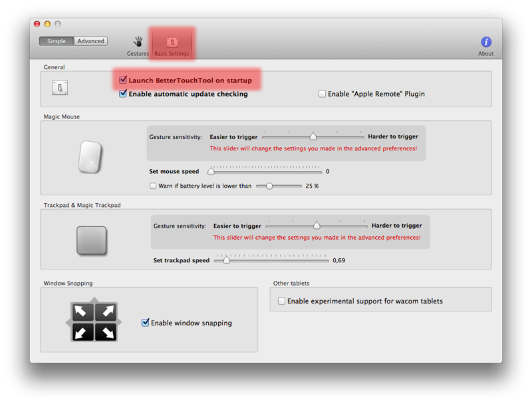Switch to Advanced mode
This screenshot has height=404, width=532.
(90, 41)
